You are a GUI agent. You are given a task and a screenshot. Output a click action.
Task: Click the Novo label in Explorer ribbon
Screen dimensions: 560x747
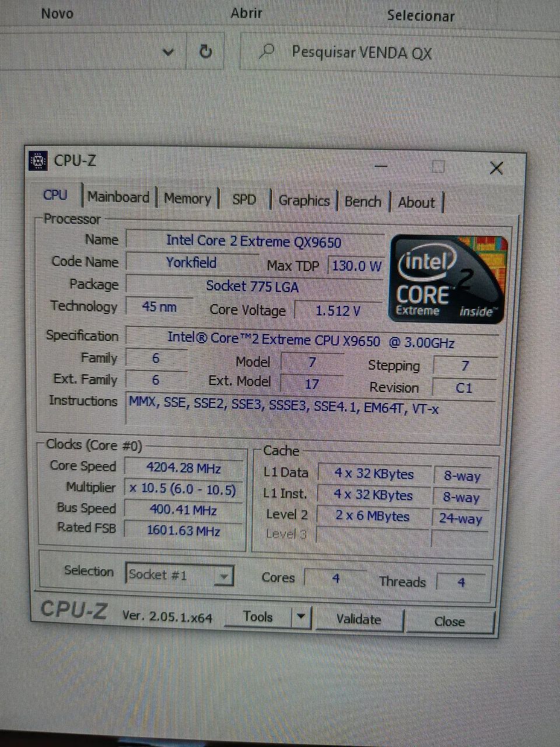point(57,13)
